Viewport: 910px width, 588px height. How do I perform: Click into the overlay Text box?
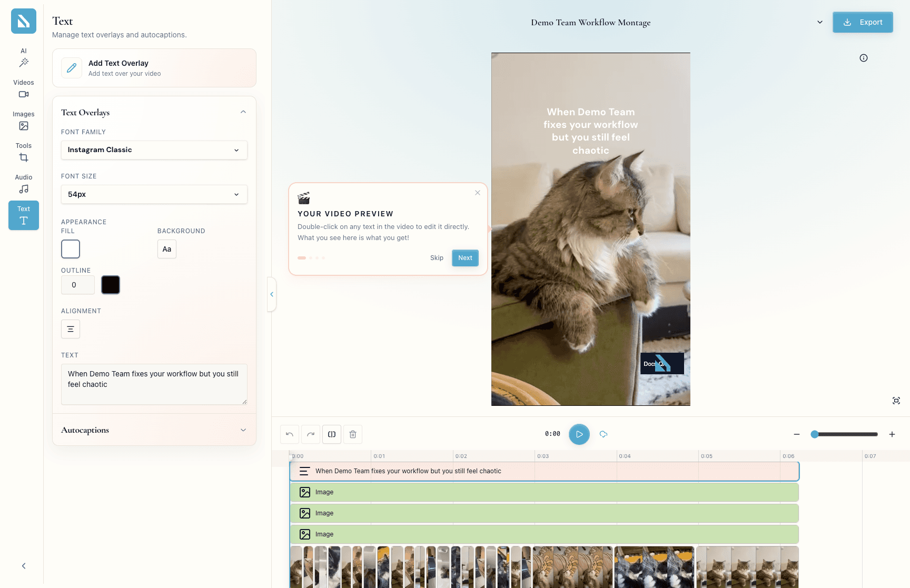point(154,384)
